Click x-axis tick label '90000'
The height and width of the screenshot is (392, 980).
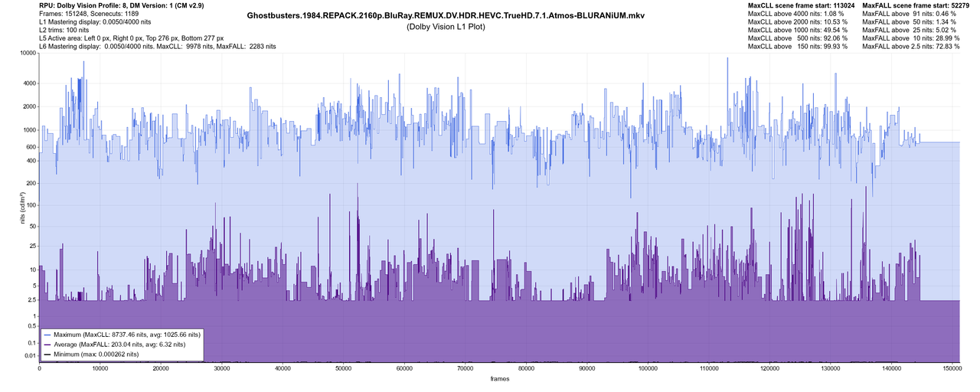(x=587, y=369)
